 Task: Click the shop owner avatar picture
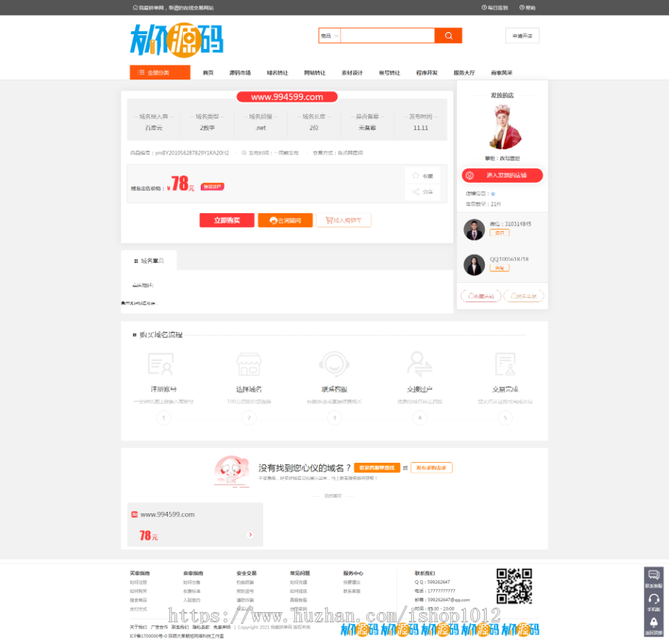(504, 128)
